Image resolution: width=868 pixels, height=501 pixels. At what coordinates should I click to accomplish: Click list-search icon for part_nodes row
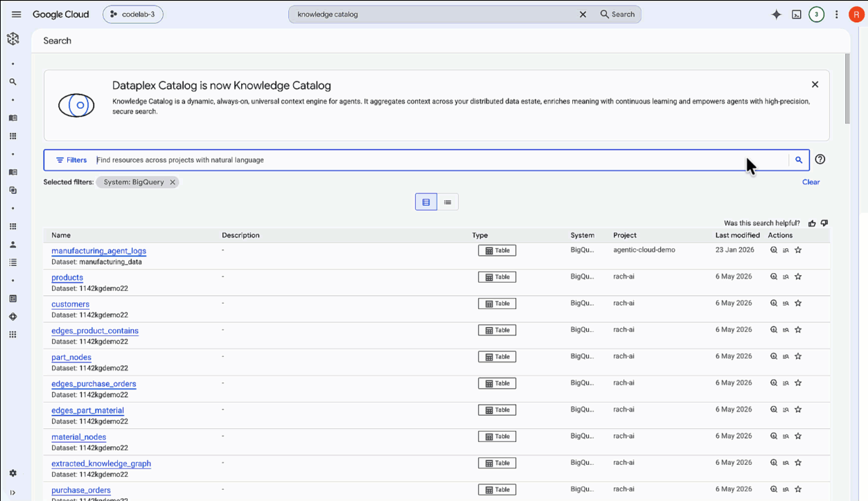[786, 356]
